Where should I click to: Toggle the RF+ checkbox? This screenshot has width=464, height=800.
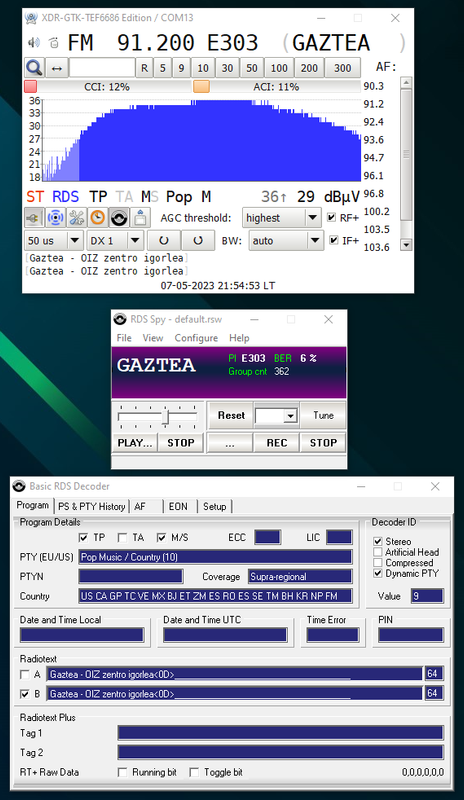tap(332, 218)
